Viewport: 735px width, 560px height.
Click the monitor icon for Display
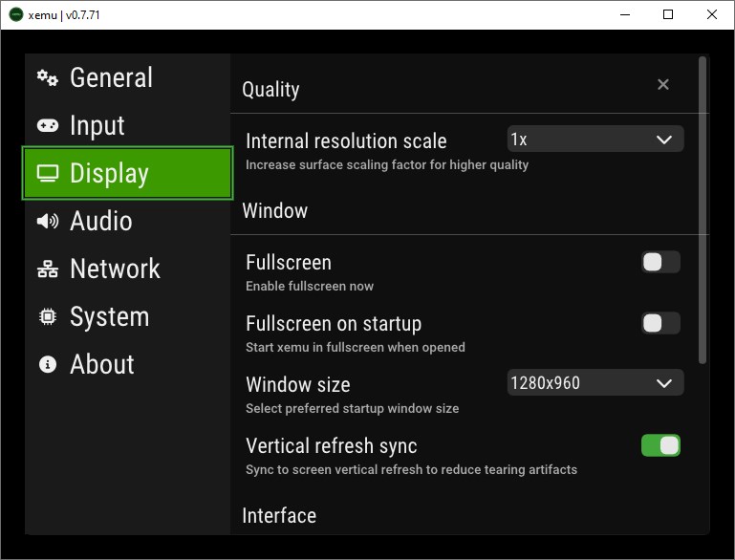[47, 173]
